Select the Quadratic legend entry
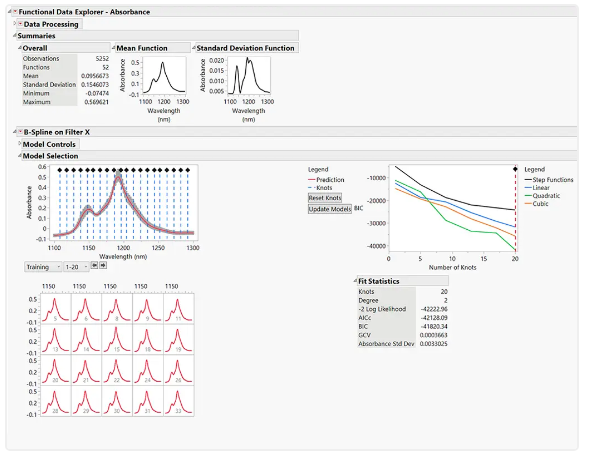The image size is (600, 465). pos(546,195)
